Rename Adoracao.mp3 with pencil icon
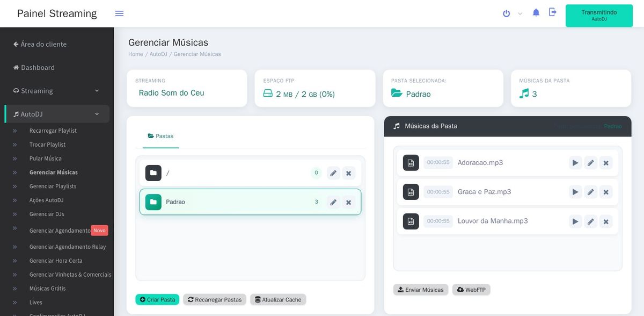This screenshot has width=644, height=316. pyautogui.click(x=590, y=163)
